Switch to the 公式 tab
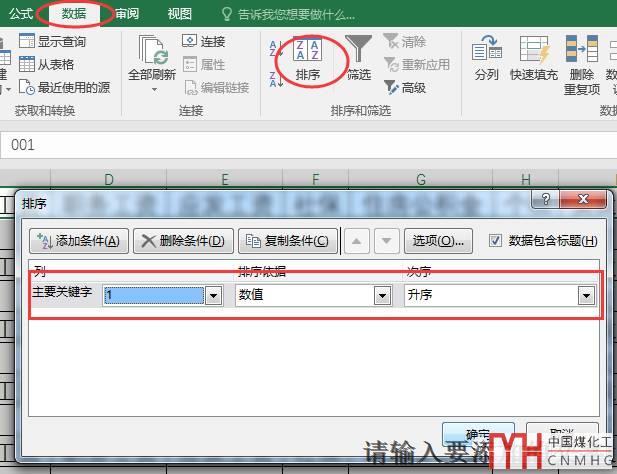 20,14
